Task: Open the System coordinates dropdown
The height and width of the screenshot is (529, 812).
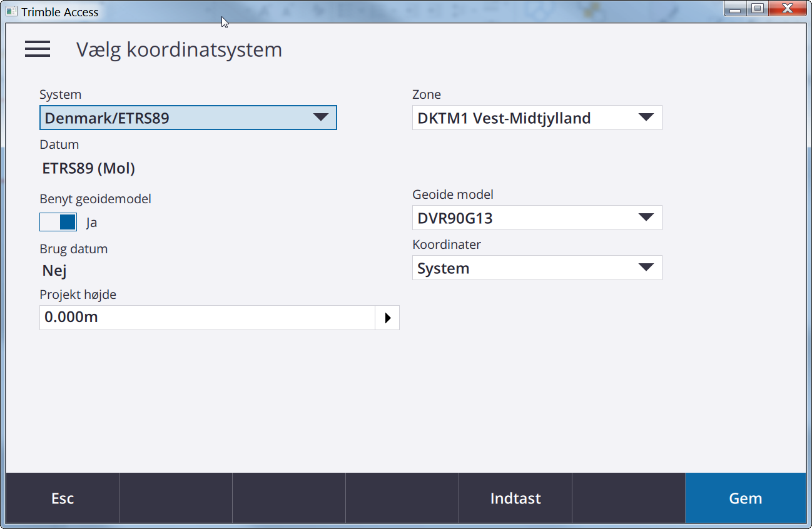Action: tap(537, 268)
